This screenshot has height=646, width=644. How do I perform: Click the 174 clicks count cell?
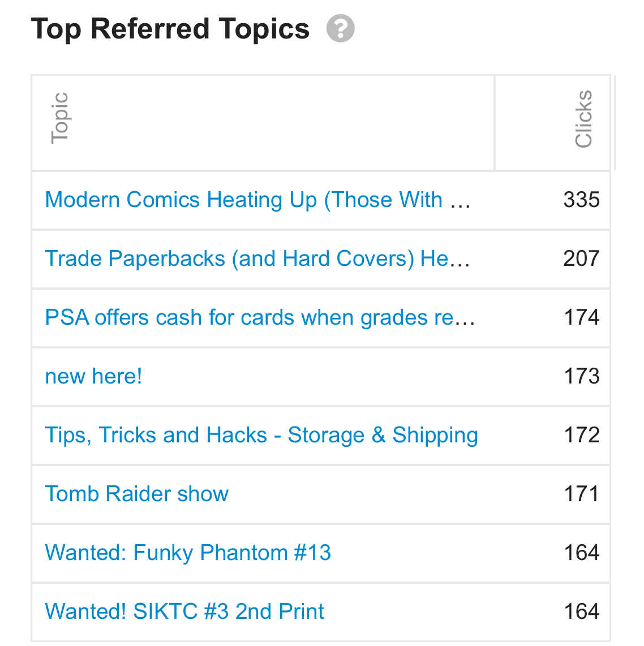click(581, 317)
